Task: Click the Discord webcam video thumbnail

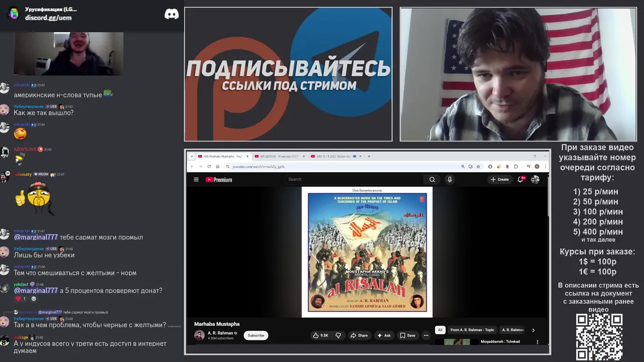Action: [x=68, y=54]
